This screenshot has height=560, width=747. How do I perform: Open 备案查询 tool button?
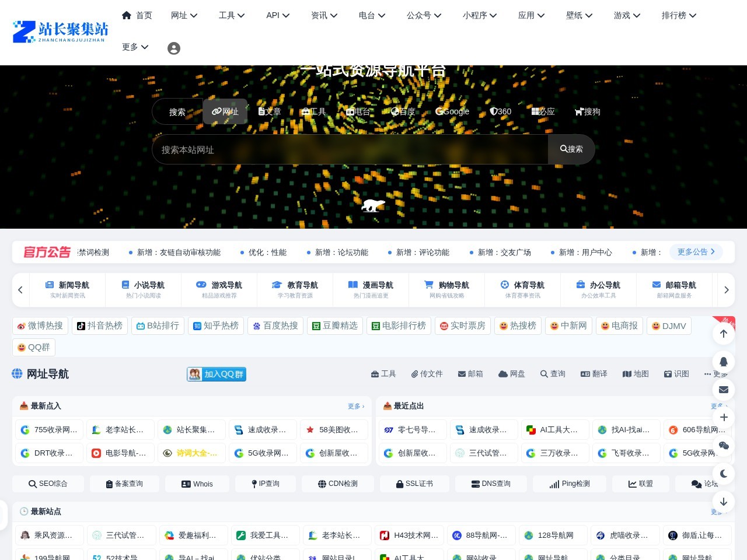tap(124, 484)
